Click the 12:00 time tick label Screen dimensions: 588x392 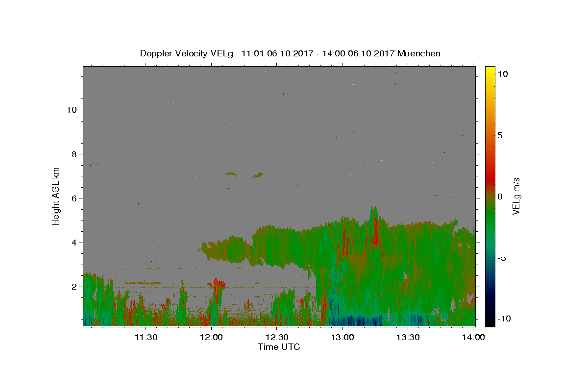[x=212, y=337]
